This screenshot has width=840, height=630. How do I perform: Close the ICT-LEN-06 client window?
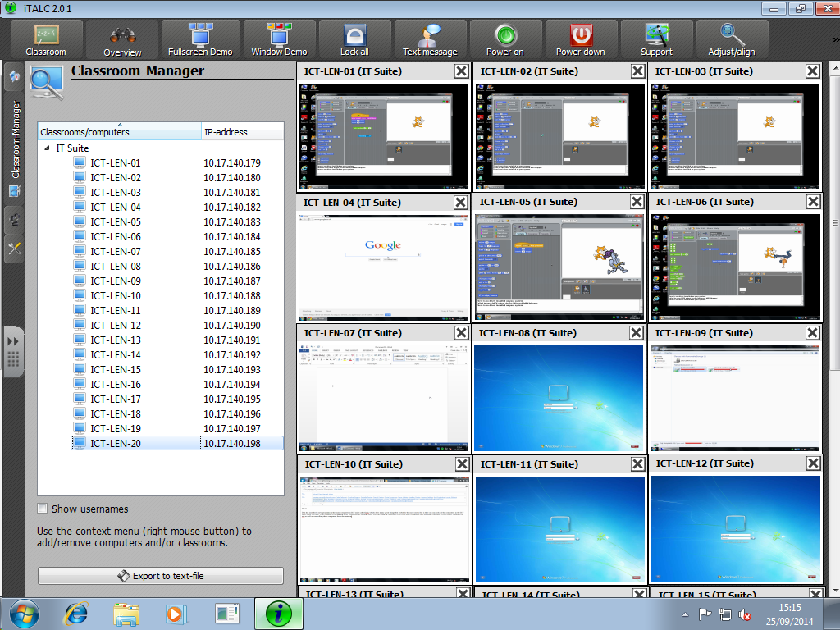(x=813, y=202)
